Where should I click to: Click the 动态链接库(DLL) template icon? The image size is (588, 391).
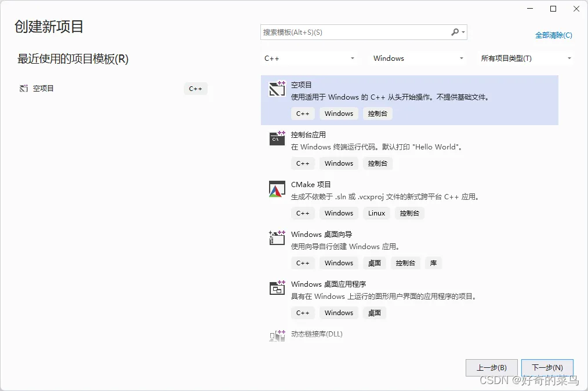click(x=277, y=335)
